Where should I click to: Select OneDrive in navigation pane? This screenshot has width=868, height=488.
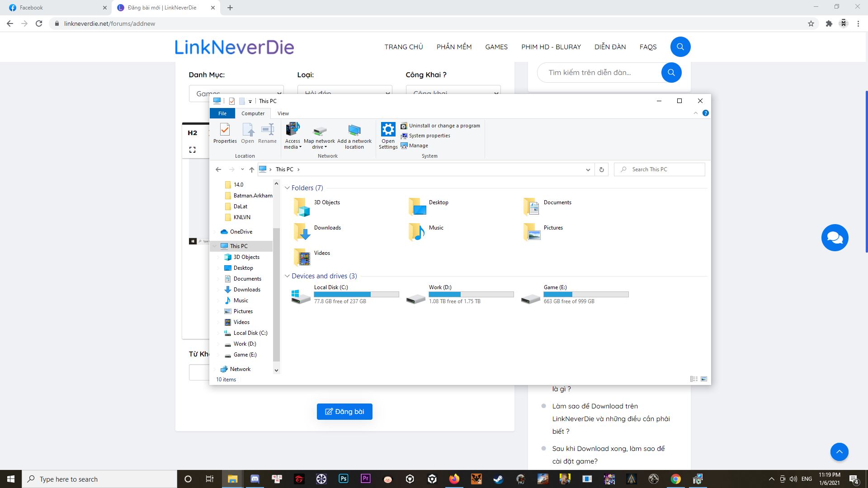coord(241,232)
